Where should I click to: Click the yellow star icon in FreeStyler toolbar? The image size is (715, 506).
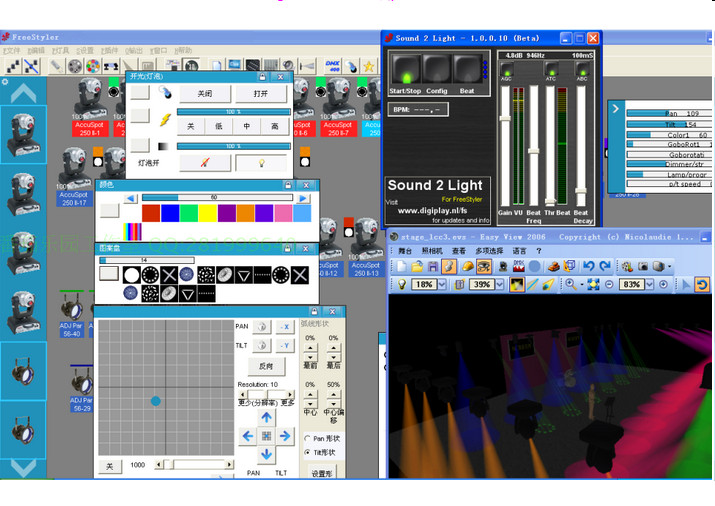368,66
